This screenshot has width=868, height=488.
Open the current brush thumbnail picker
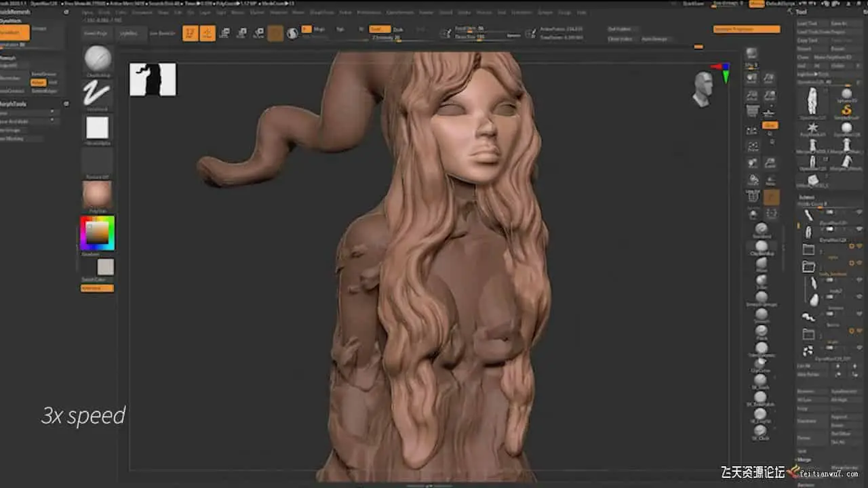tap(98, 59)
